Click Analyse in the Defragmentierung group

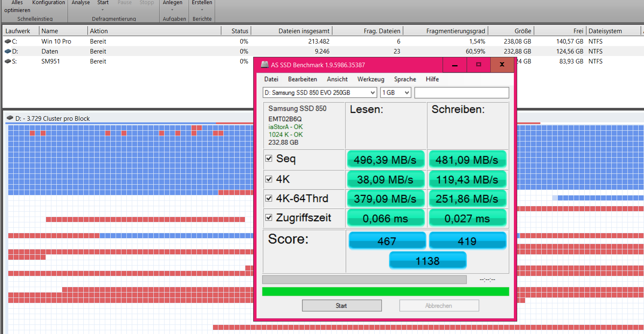[x=81, y=3]
